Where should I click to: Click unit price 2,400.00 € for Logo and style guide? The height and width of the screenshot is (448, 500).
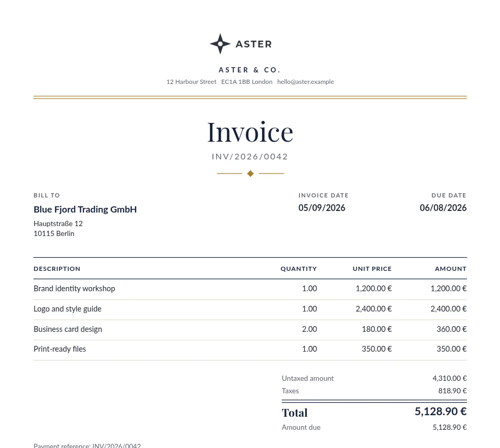(x=374, y=309)
